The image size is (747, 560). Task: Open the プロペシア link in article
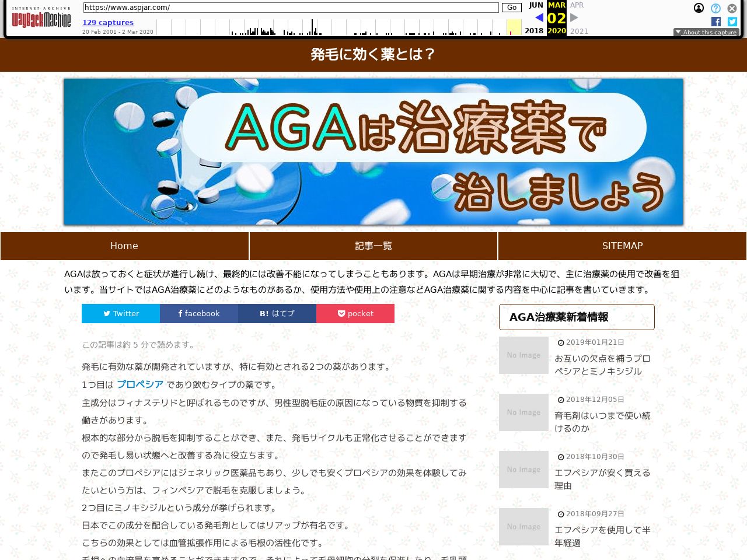(140, 384)
